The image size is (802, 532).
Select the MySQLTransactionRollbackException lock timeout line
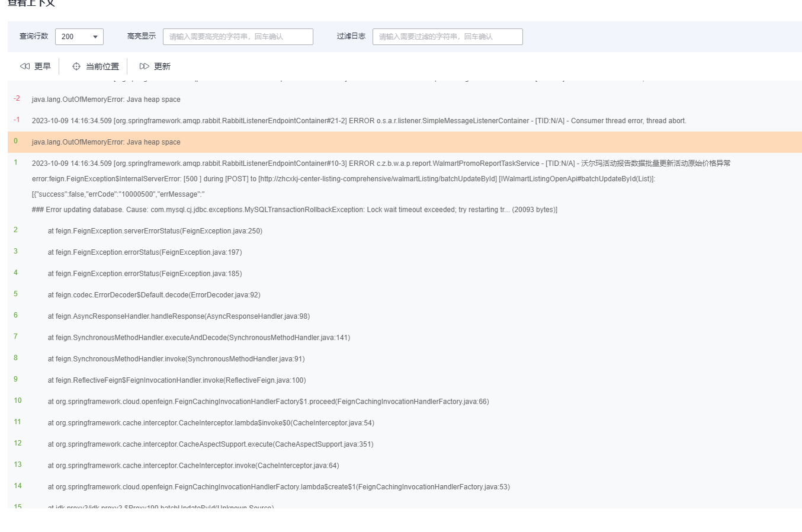pyautogui.click(x=294, y=210)
